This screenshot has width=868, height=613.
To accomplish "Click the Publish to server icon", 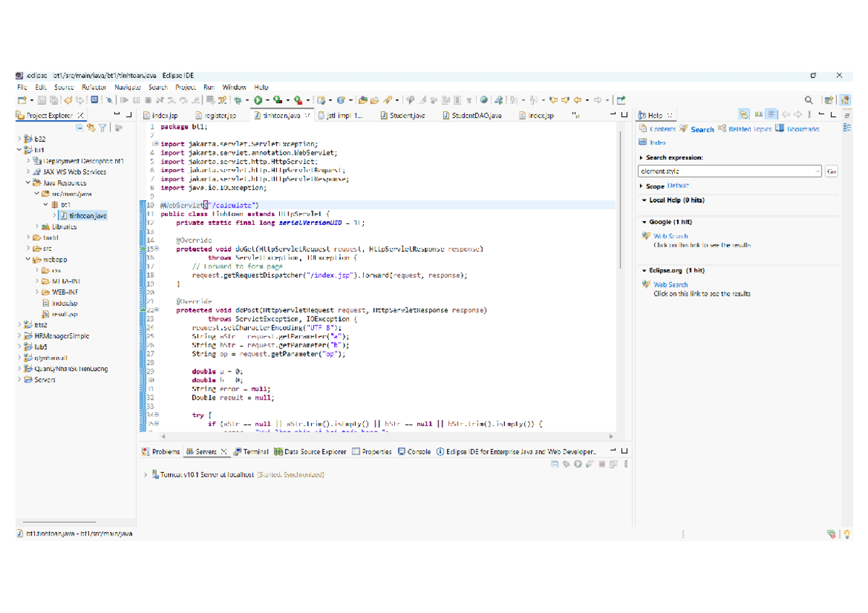I will (x=613, y=464).
